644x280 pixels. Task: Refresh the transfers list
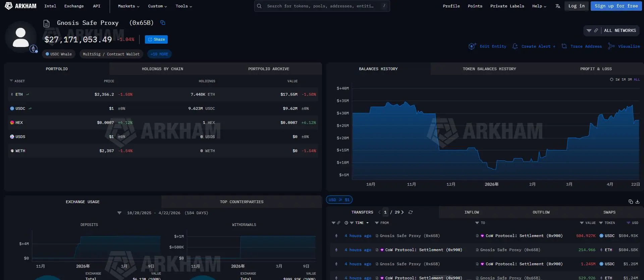pyautogui.click(x=410, y=212)
